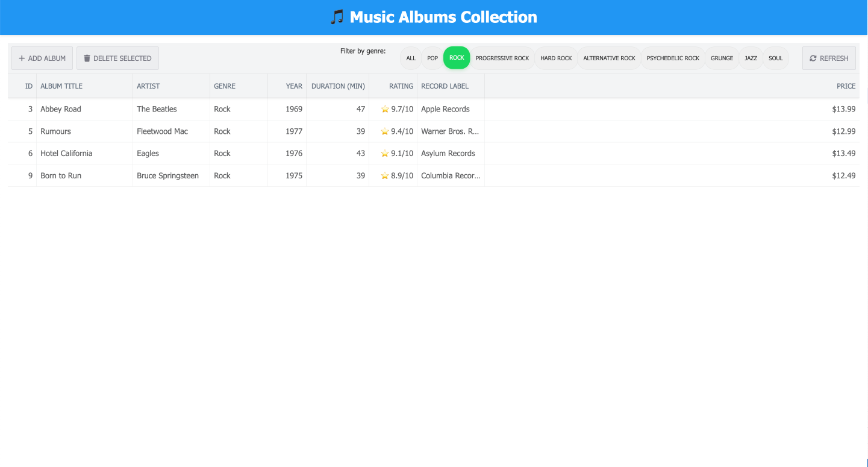Image resolution: width=868 pixels, height=467 pixels.
Task: Filter by Soul genre
Action: pyautogui.click(x=776, y=58)
